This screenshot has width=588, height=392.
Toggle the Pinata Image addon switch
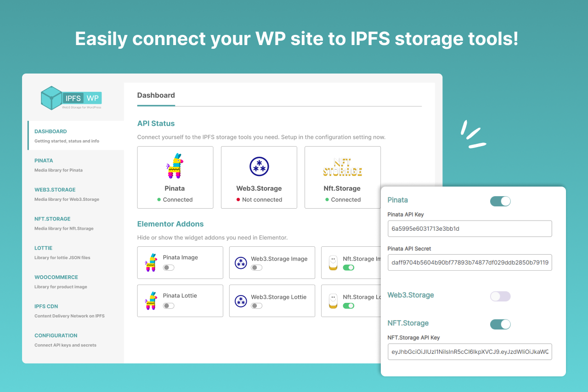tap(169, 267)
